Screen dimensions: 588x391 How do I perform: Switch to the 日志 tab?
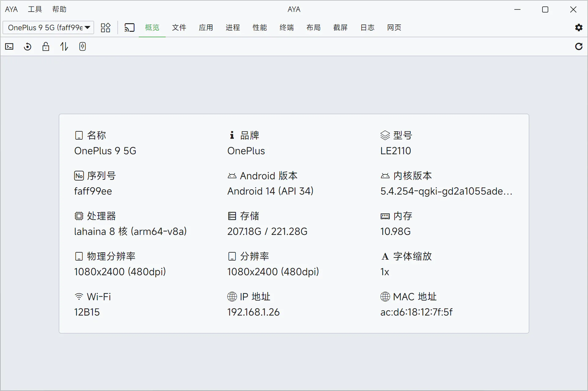[x=367, y=27]
